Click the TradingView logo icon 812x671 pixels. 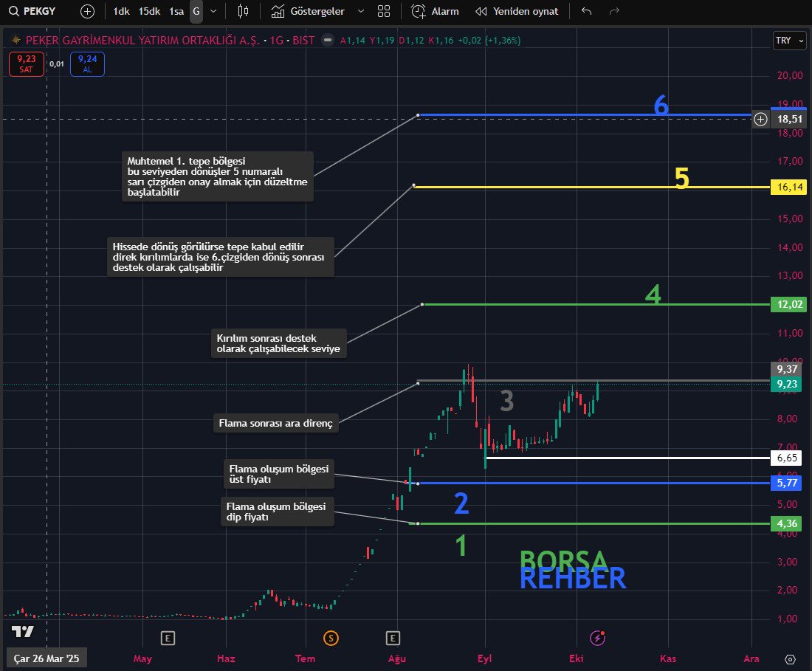[x=23, y=631]
